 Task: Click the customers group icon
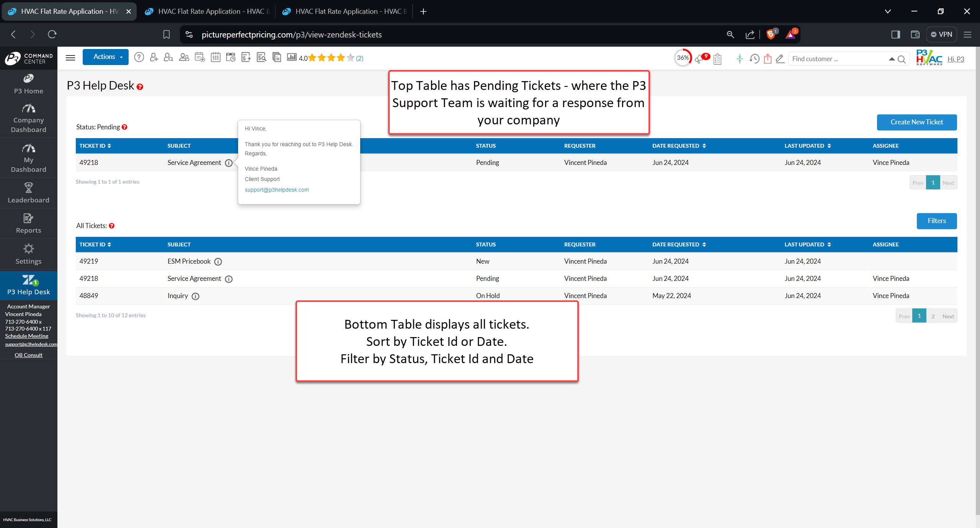(184, 57)
